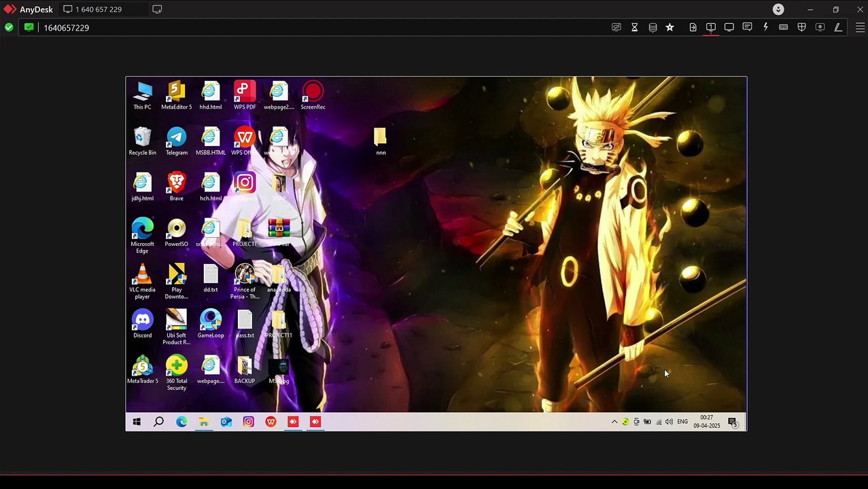Select the VLC media player shortcut
Screen dimensions: 868x489
[x=143, y=281]
